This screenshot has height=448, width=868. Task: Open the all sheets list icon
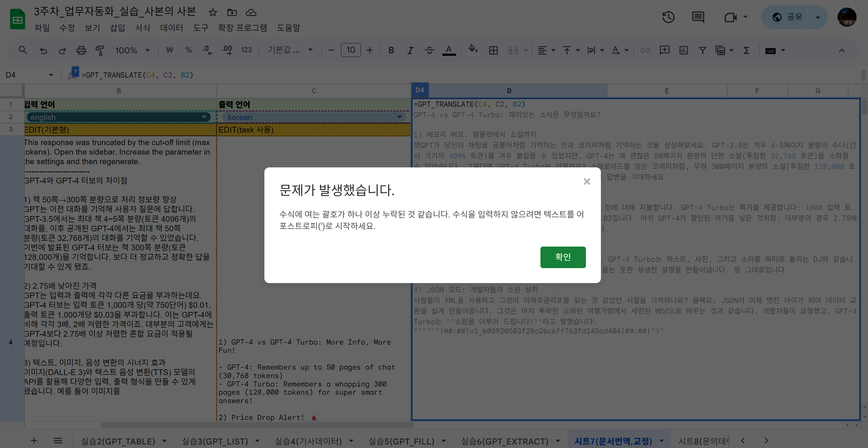[58, 441]
